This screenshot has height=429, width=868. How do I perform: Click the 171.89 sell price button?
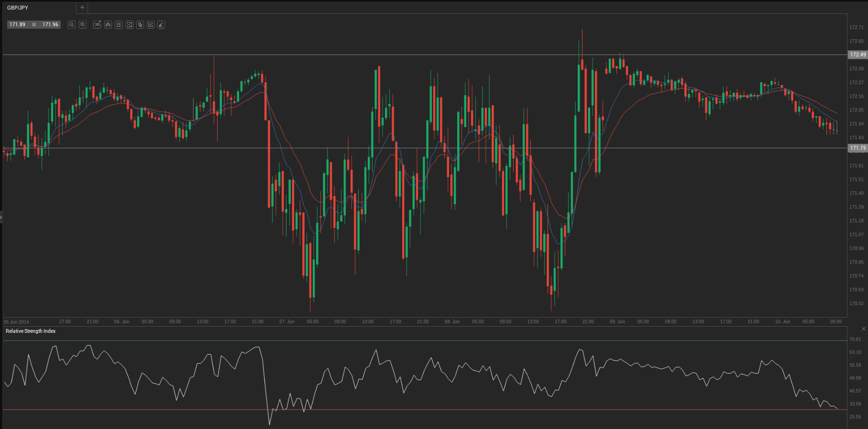[18, 25]
